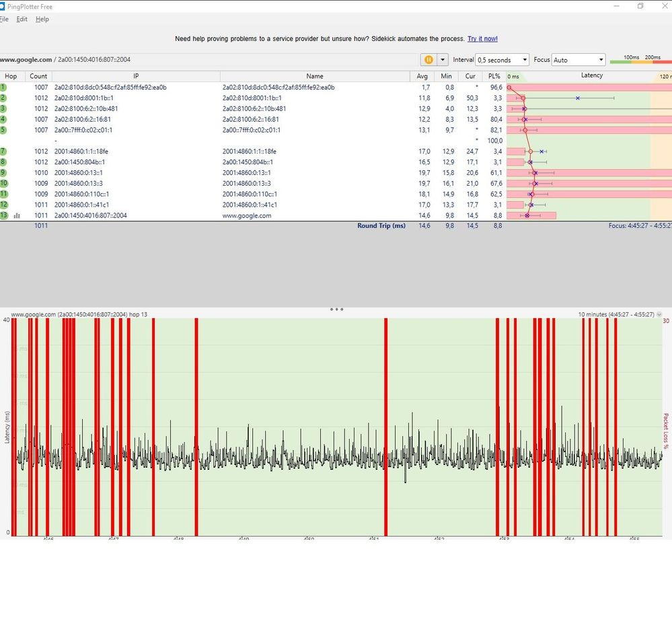Expand the 10 minutes timeline range chevron
The width and height of the screenshot is (672, 640).
tap(659, 314)
